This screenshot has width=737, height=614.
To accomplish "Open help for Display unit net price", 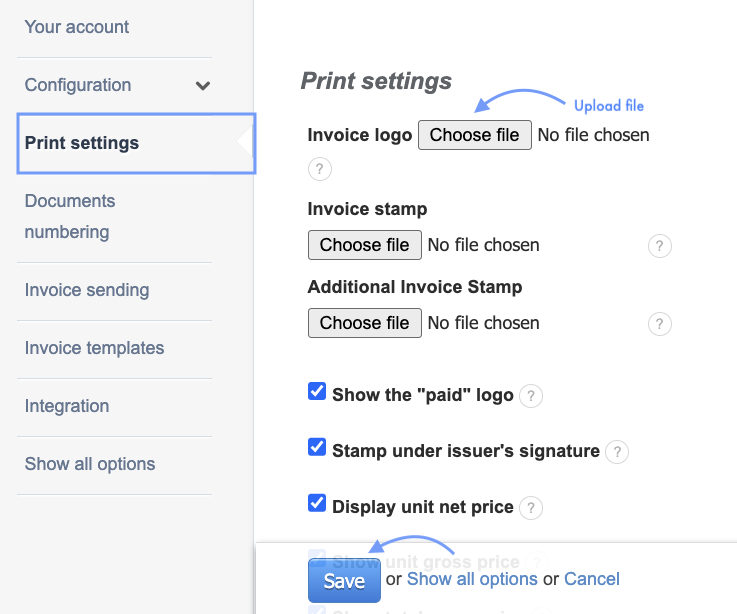I will tap(531, 508).
